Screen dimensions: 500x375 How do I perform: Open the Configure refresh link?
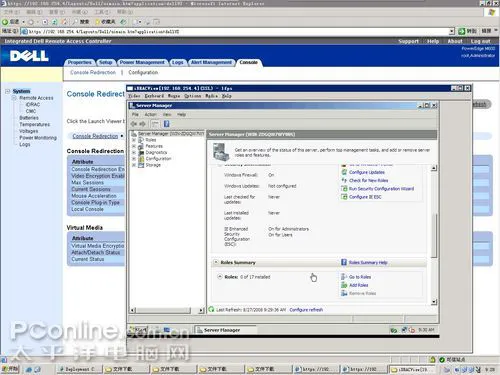coord(306,310)
